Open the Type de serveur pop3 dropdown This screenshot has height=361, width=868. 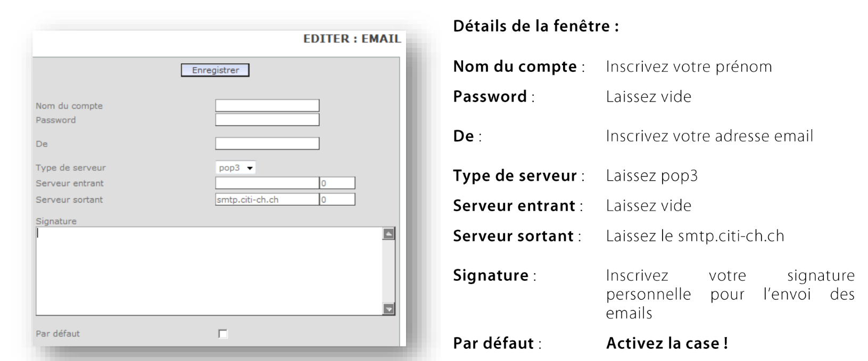click(x=236, y=168)
